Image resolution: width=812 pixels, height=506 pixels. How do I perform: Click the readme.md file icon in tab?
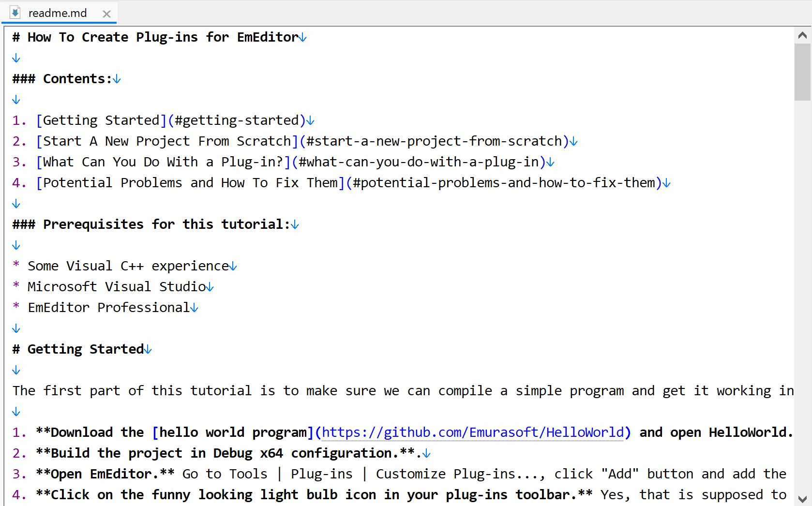(x=15, y=13)
